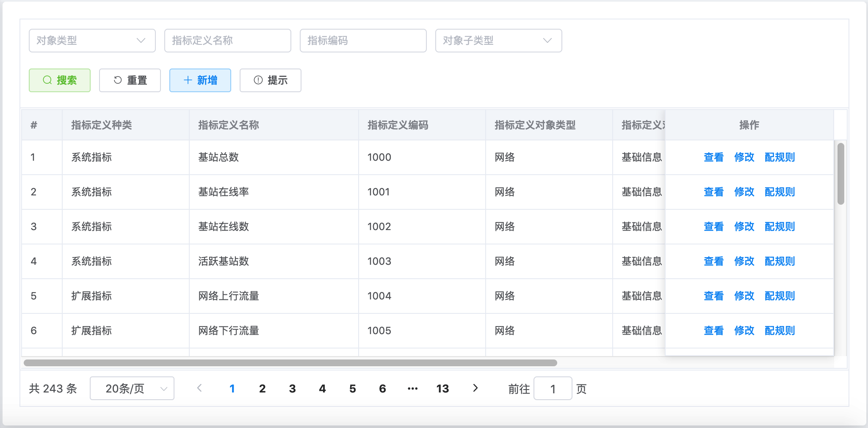
Task: Click 配规则 for 基站在线数 row
Action: click(x=780, y=227)
